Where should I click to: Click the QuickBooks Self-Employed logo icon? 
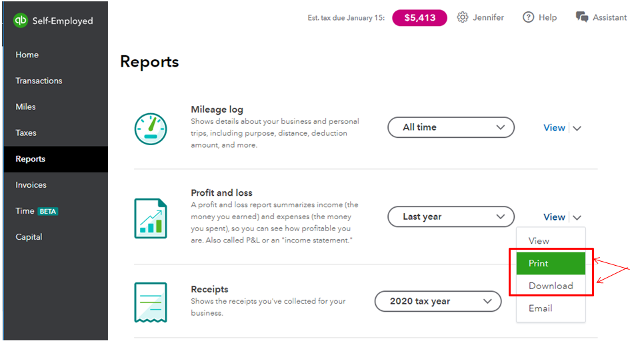pyautogui.click(x=21, y=20)
